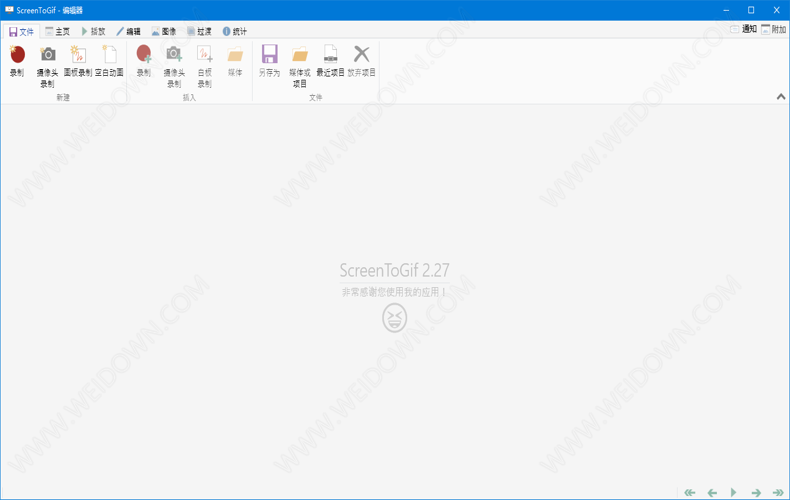
Task: Switch to the 图像 (Image) ribbon tab
Action: click(x=164, y=32)
